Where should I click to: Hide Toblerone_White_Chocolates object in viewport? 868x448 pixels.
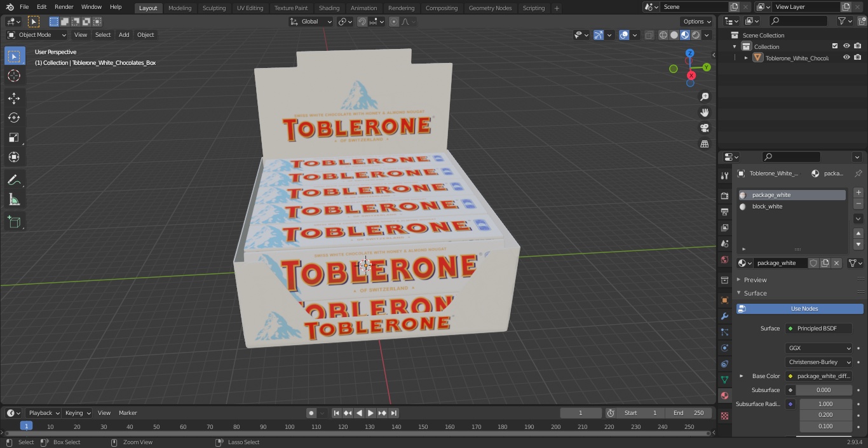pyautogui.click(x=846, y=58)
